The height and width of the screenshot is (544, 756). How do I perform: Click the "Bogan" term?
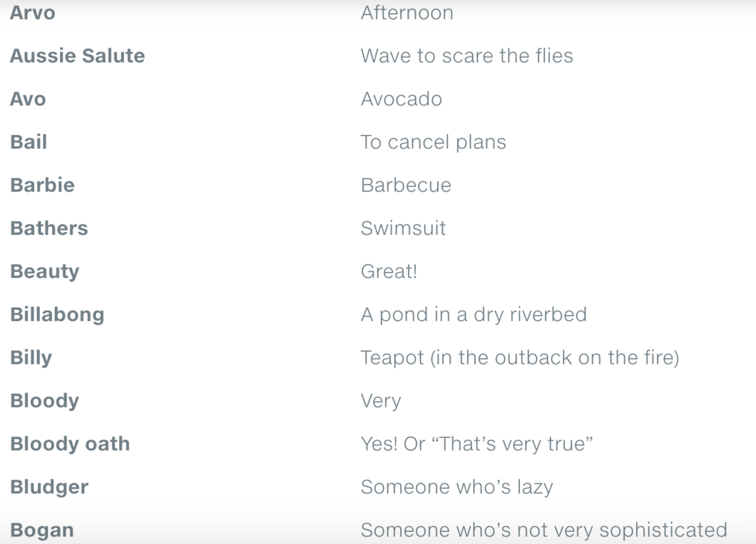[42, 530]
